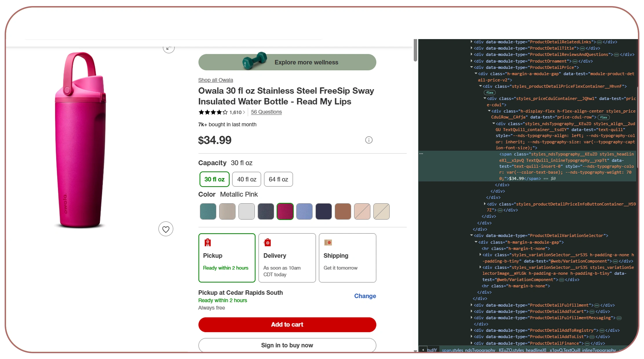The image size is (644, 359).
Task: Expand ProductDetailFulfillment div node
Action: point(472,305)
